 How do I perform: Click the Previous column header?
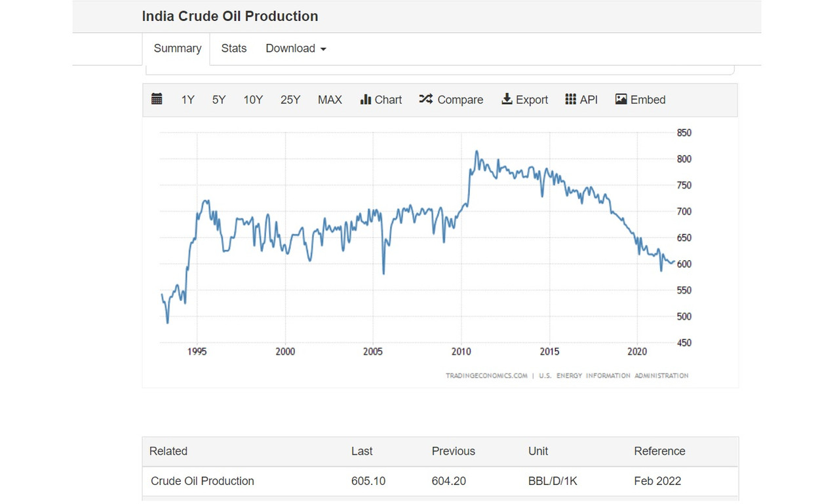click(454, 451)
